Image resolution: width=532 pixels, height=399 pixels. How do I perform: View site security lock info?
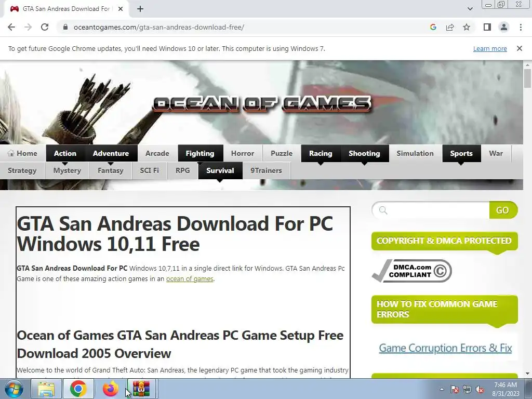click(x=65, y=27)
